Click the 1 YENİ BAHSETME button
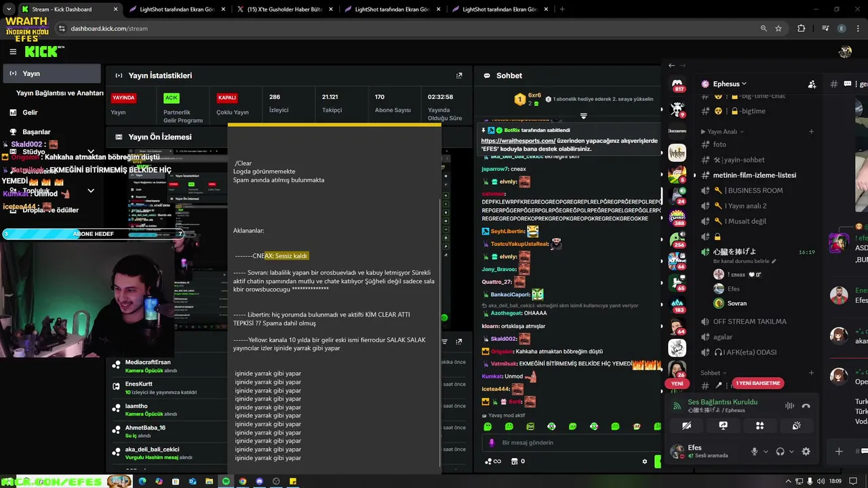This screenshot has height=488, width=868. (x=757, y=383)
